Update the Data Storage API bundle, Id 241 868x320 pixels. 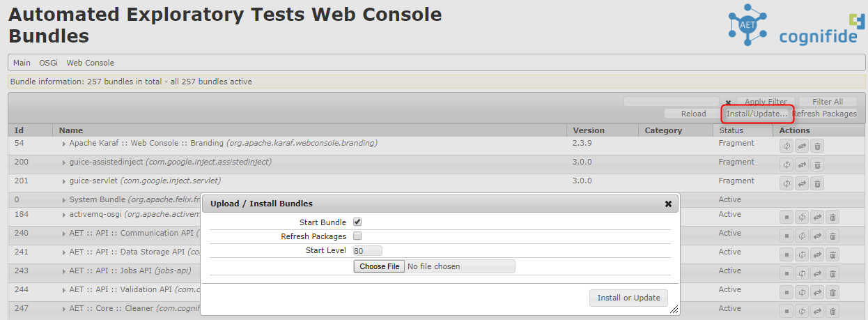(817, 255)
